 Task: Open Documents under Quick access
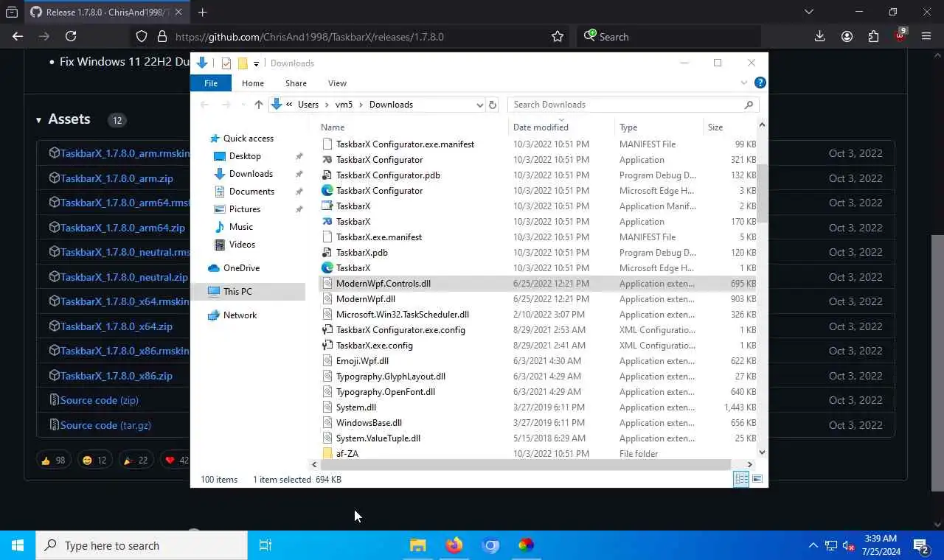(251, 192)
